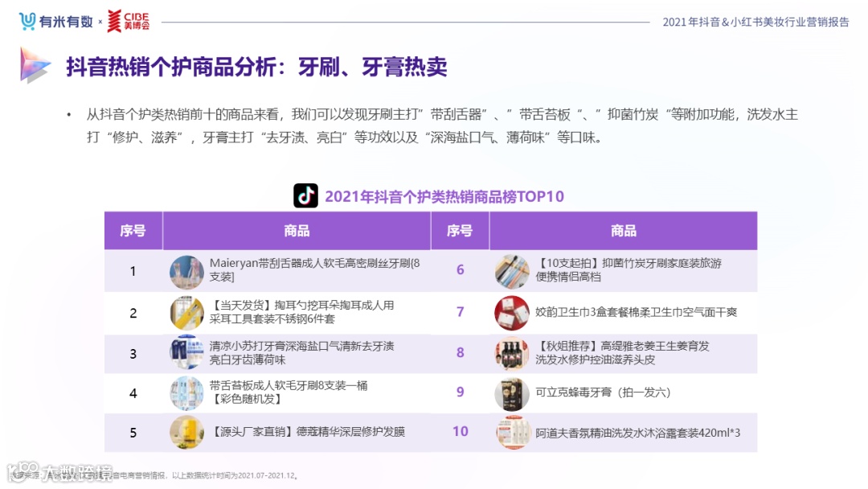Image resolution: width=868 pixels, height=489 pixels.
Task: Select the bamboo charcoal toothbrush thumbnail in row 6
Action: (x=512, y=271)
